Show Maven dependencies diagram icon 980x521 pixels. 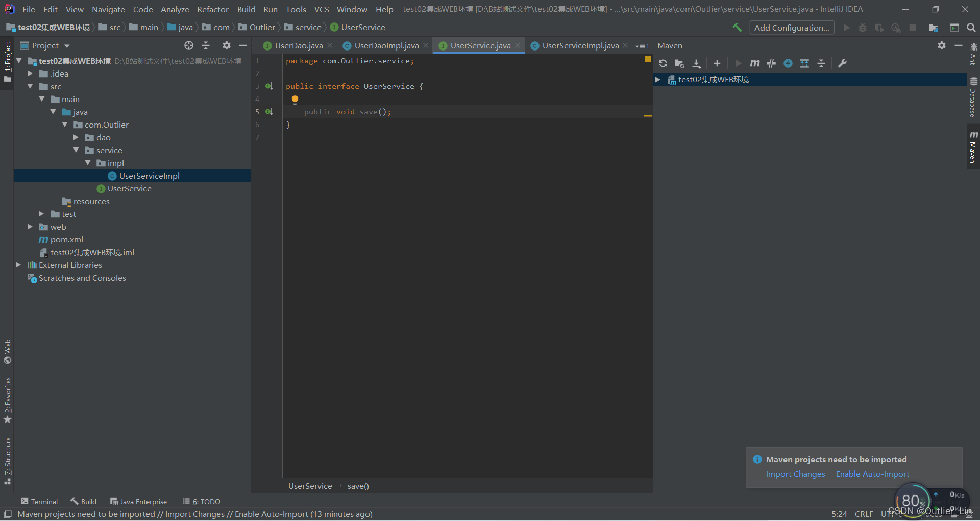pos(804,63)
